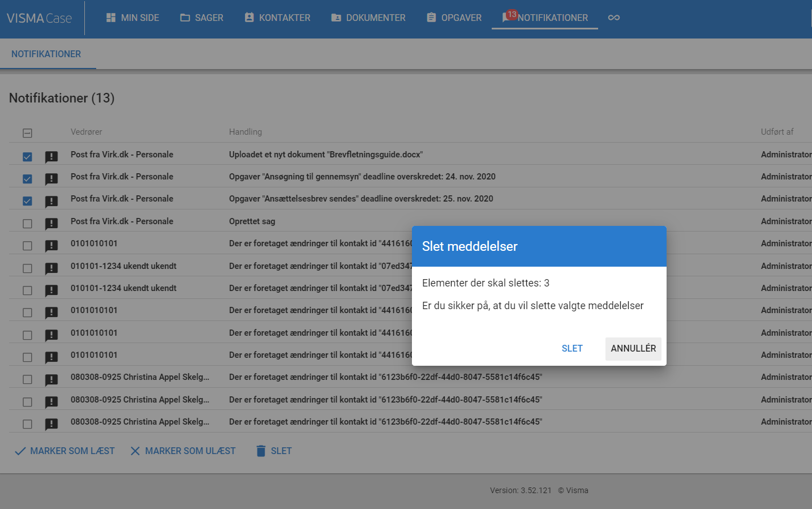Open the SAGER menu
The height and width of the screenshot is (509, 812).
click(x=202, y=18)
